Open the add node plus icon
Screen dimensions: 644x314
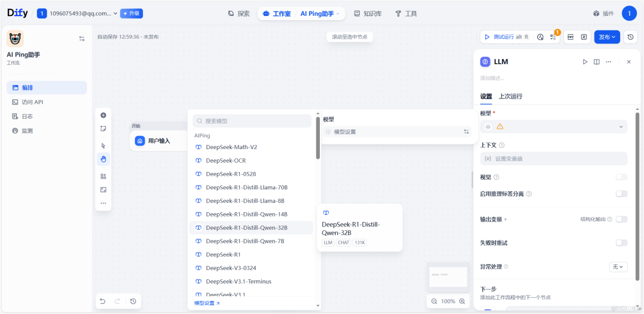pos(103,115)
